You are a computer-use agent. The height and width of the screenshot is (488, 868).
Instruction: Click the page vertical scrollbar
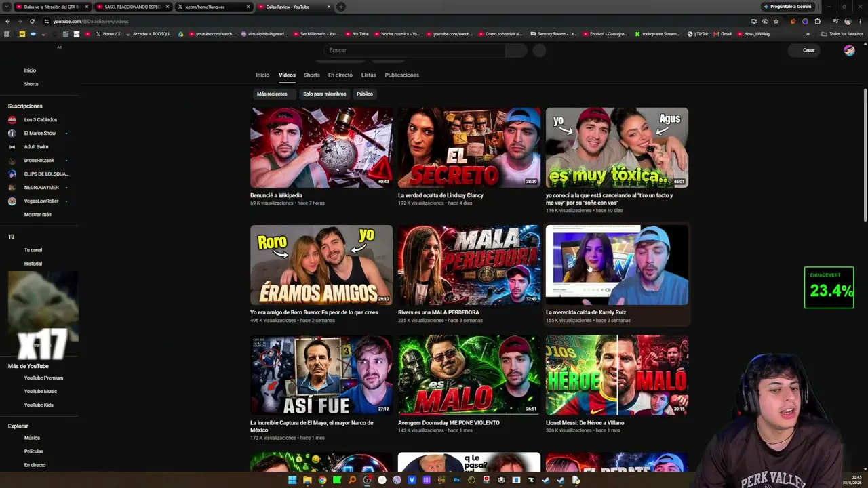865,155
